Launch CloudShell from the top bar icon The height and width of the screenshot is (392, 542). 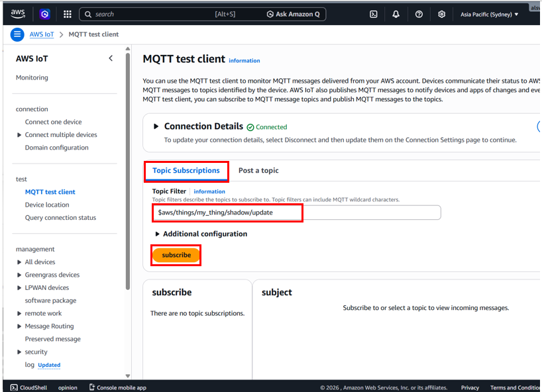374,14
